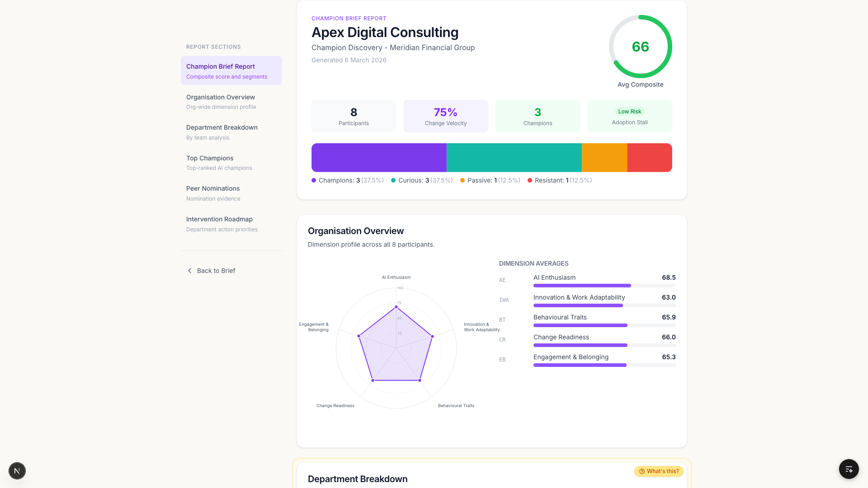Viewport: 868px width, 488px height.
Task: Click the 66.0 Change Readiness value
Action: click(669, 337)
